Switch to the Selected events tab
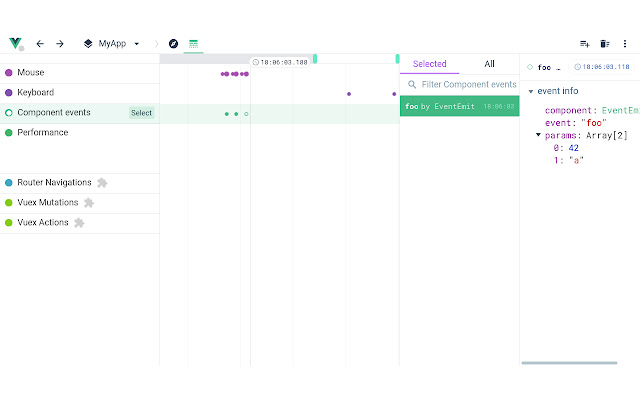 pos(429,64)
